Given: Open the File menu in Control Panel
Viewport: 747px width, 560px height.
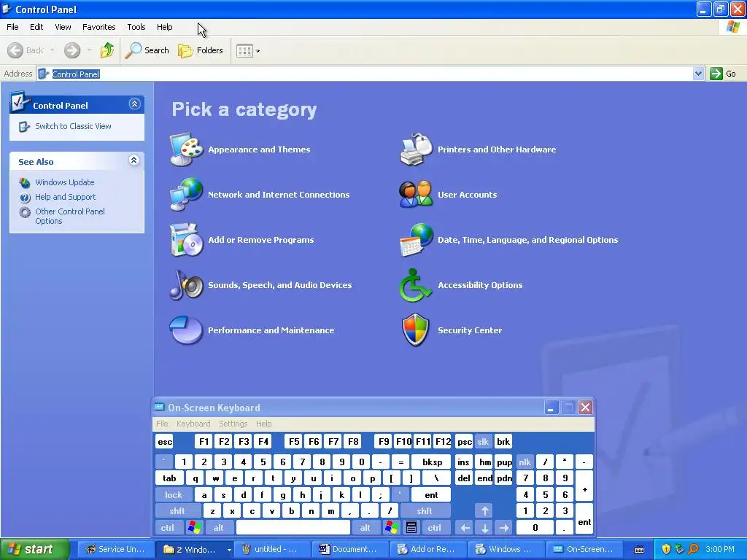Looking at the screenshot, I should 12,27.
